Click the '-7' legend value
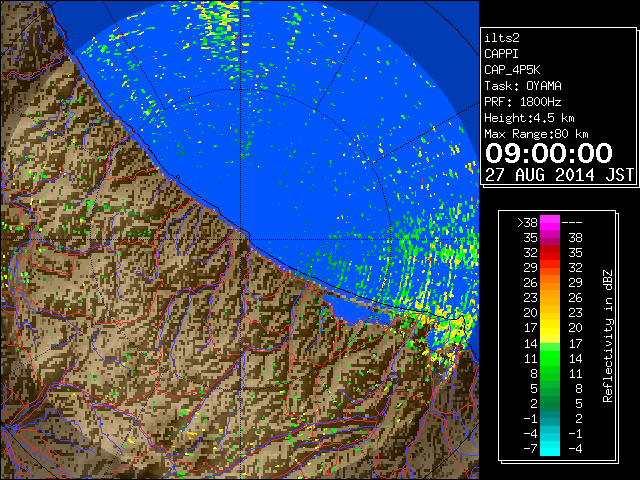640x480 pixels. coord(530,449)
